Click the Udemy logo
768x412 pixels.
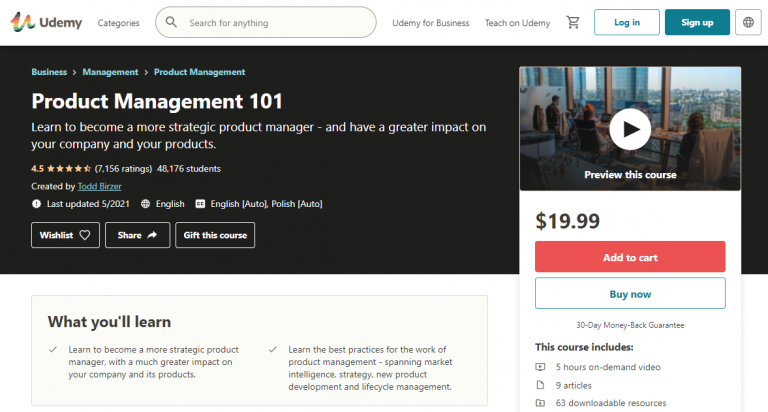coord(46,22)
